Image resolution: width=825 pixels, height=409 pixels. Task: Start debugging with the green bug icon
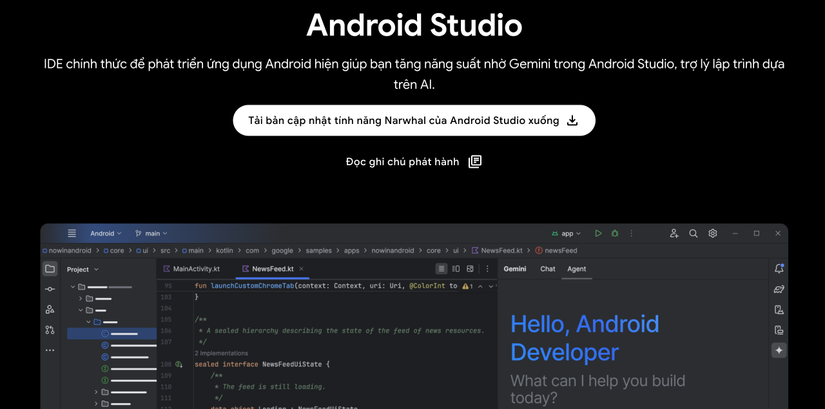pos(615,233)
